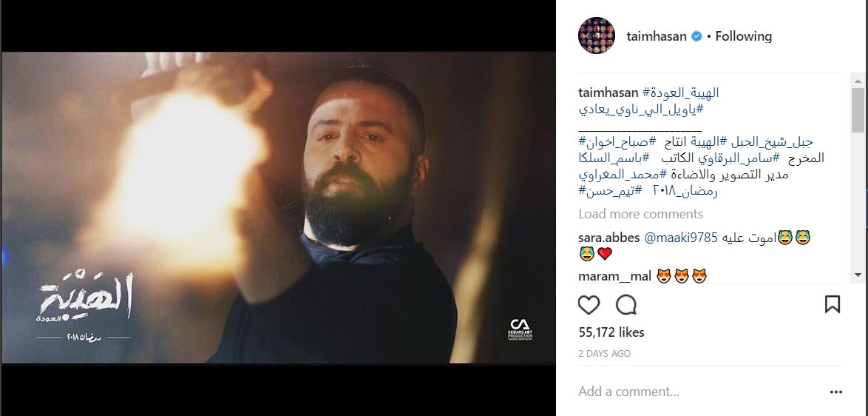Screen dimensions: 868x416
Task: Click the Arabic series title logo
Action: pyautogui.click(x=85, y=303)
